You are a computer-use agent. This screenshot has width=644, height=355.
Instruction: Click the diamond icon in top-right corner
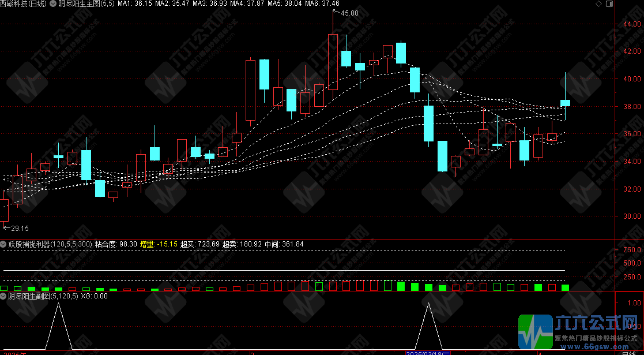pos(598,4)
